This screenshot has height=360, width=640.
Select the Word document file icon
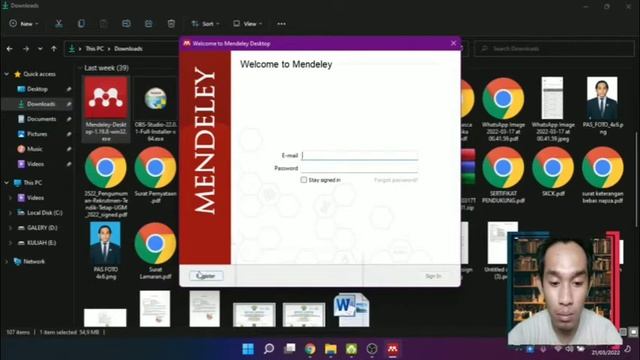[x=351, y=310]
